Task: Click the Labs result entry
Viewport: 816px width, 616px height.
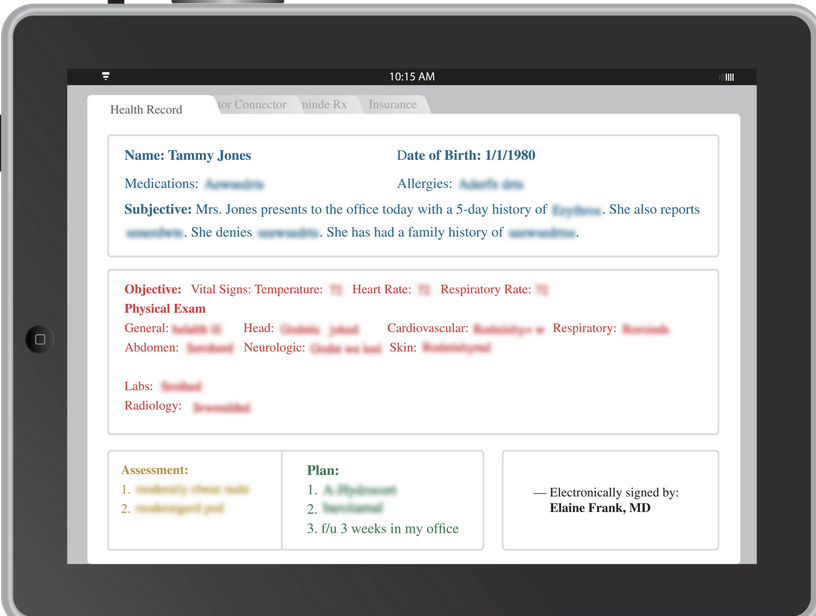Action: click(x=181, y=386)
